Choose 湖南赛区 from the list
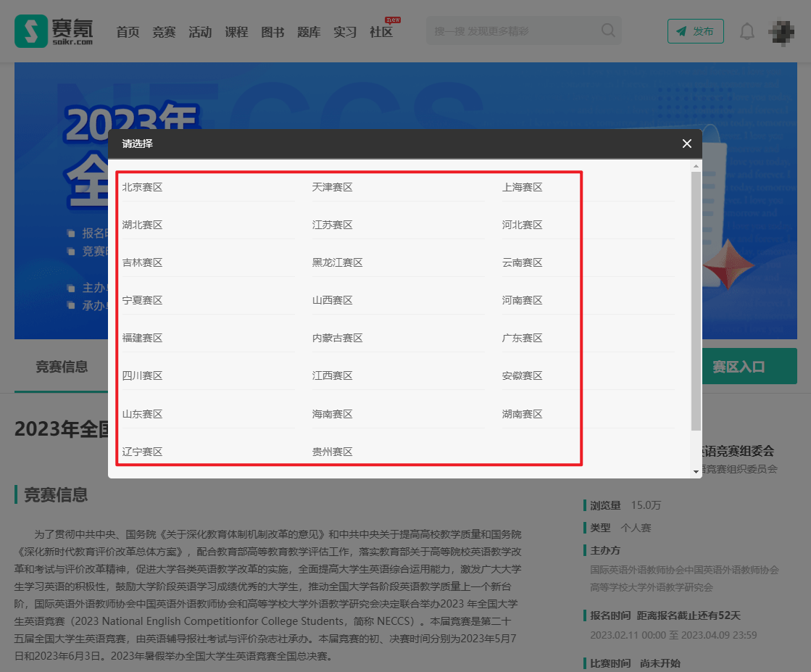 [x=522, y=414]
